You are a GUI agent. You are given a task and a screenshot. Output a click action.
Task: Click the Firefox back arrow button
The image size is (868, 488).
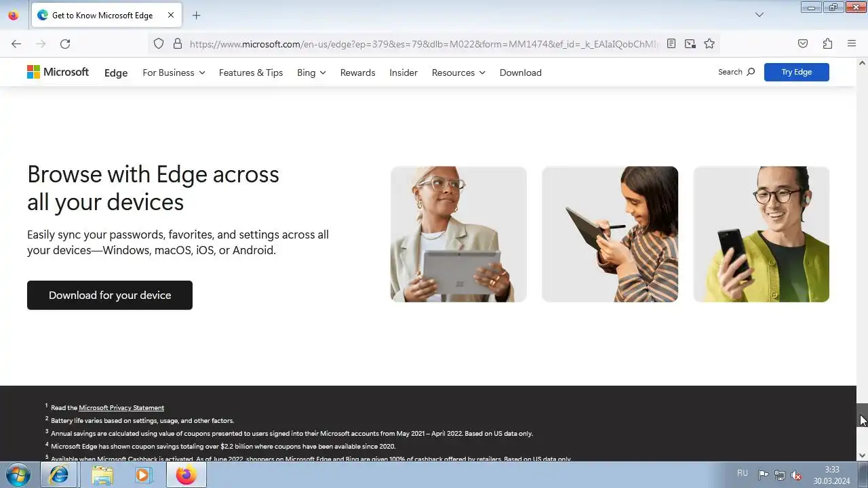click(x=16, y=43)
